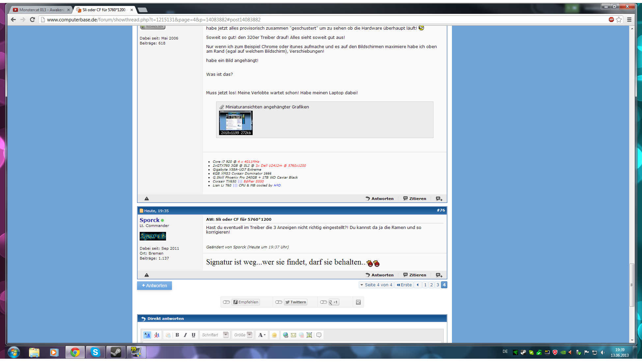Enable the Facebook Empfehlen toggle
642x364 pixels.
(226, 302)
